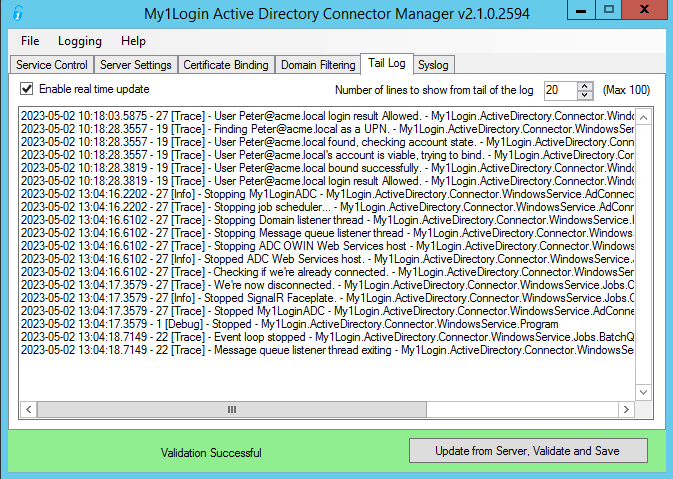
Task: Click the horizontal scrollbar thumb
Action: point(232,409)
